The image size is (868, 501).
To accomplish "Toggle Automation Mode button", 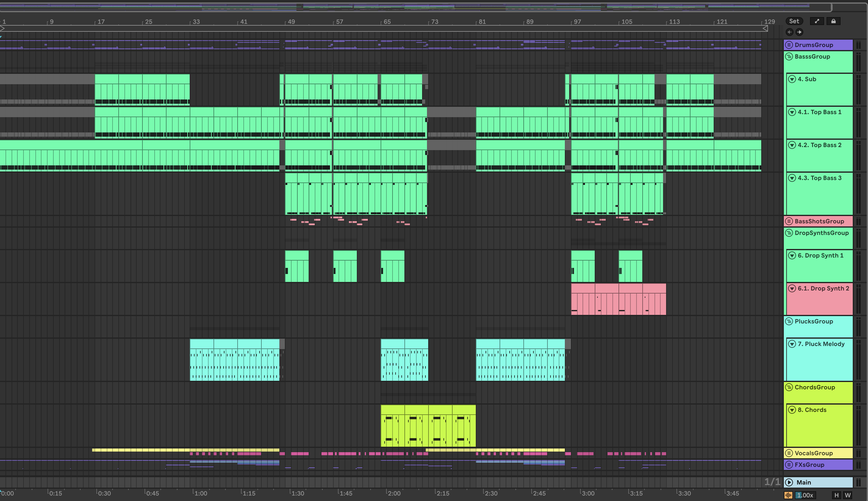I will pos(817,21).
